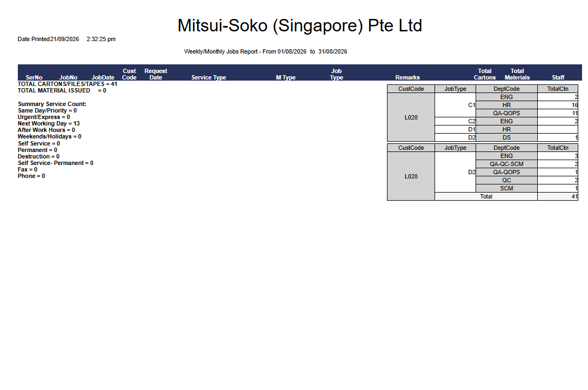This screenshot has height=390, width=588.
Task: Click the M Type column header
Action: coord(286,77)
